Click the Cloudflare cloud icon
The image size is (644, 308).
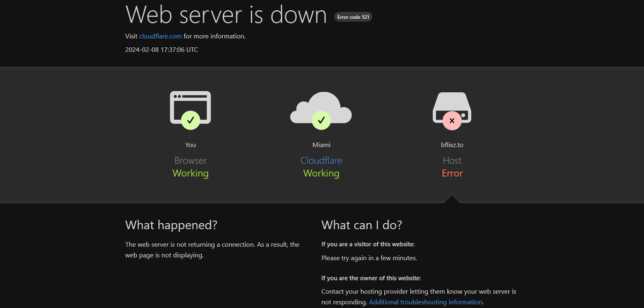point(321,107)
